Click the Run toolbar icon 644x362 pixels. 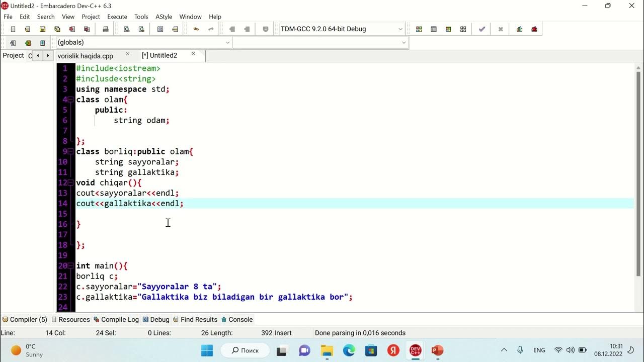pos(433,29)
